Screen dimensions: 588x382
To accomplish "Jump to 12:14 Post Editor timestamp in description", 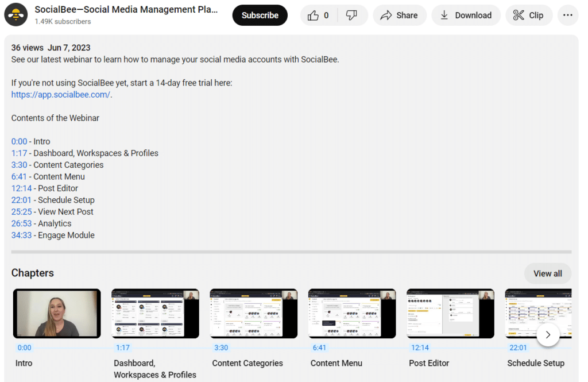I will coord(21,188).
